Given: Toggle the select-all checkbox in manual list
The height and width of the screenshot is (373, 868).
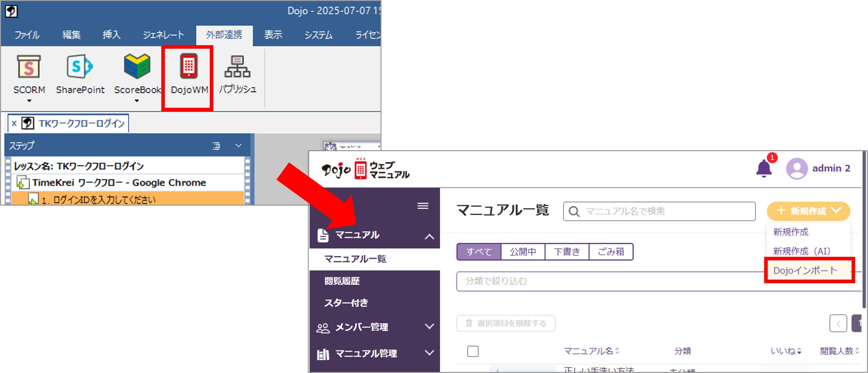Looking at the screenshot, I should [473, 351].
